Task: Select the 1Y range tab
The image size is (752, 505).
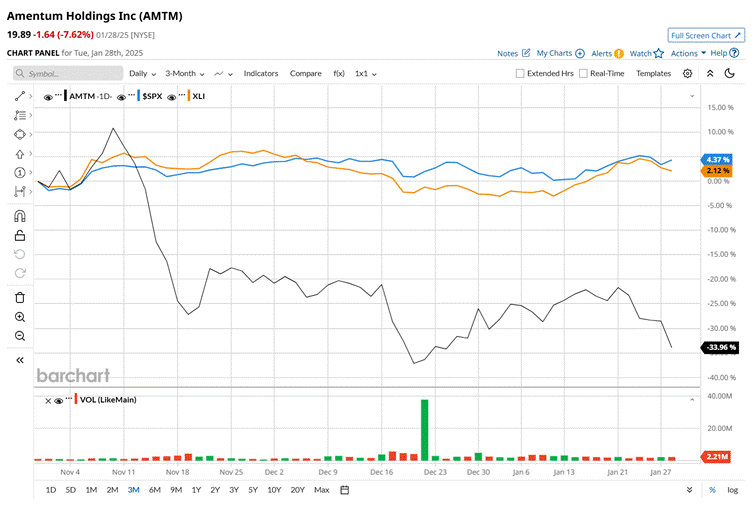Action: [196, 490]
